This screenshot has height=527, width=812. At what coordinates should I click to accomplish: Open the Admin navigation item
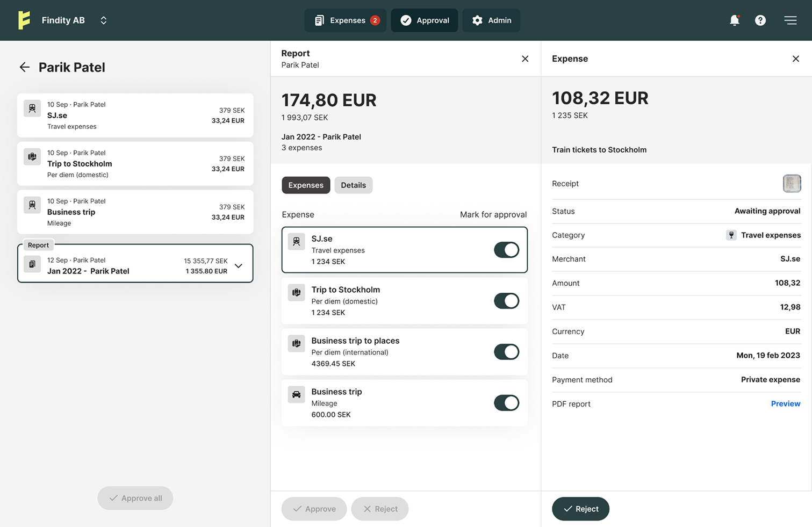click(491, 20)
